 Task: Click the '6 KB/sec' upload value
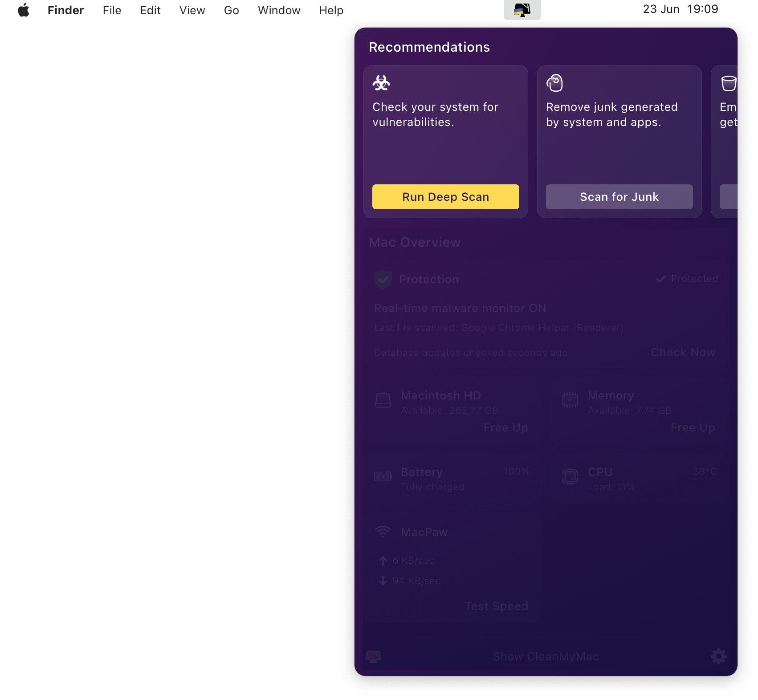pos(413,561)
